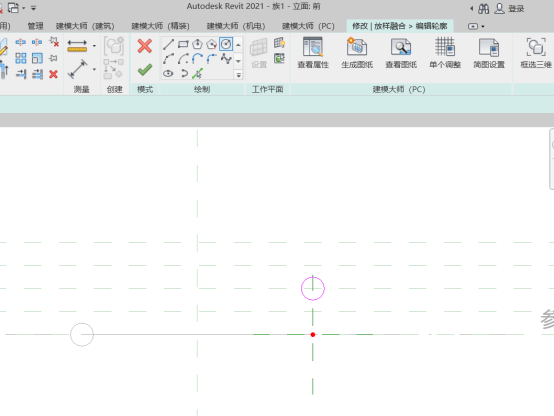Select the Spline draw tool
The width and height of the screenshot is (554, 416).
pyautogui.click(x=226, y=59)
